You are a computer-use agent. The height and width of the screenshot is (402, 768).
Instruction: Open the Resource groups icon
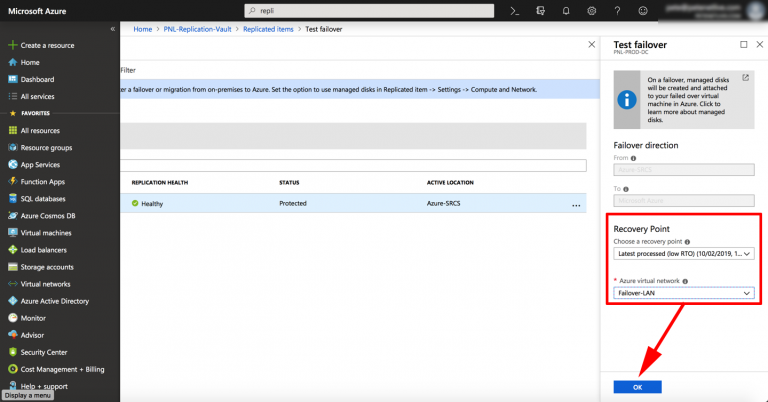[13, 147]
